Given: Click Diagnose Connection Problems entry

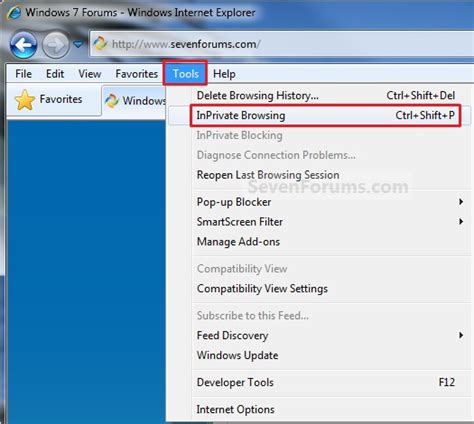Looking at the screenshot, I should point(320,155).
